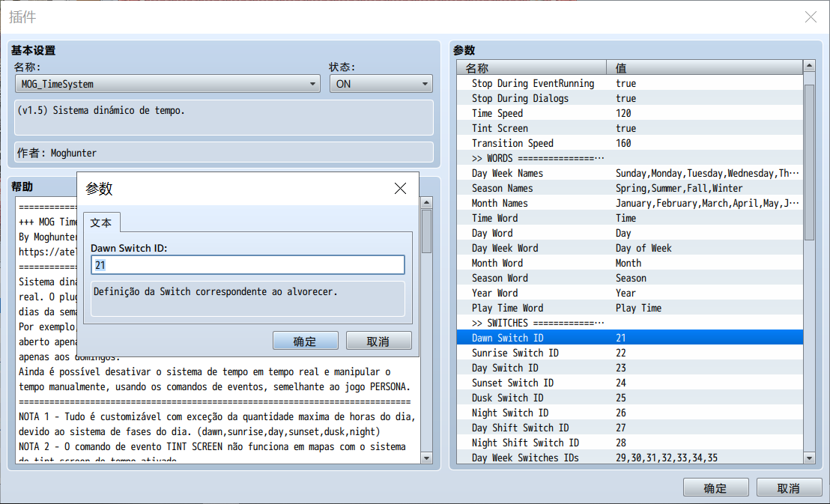The image size is (830, 504).
Task: Select the Day Shift Switch ID parameter
Action: (630, 427)
